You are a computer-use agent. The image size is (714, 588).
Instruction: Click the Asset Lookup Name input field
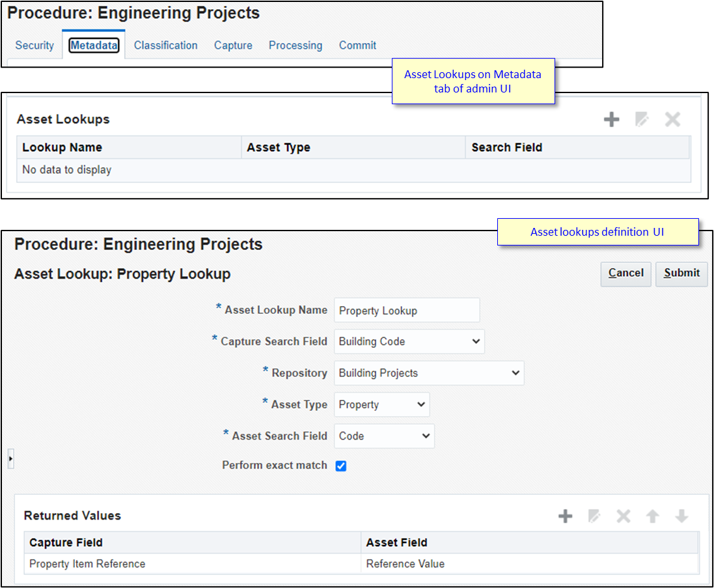(x=406, y=310)
